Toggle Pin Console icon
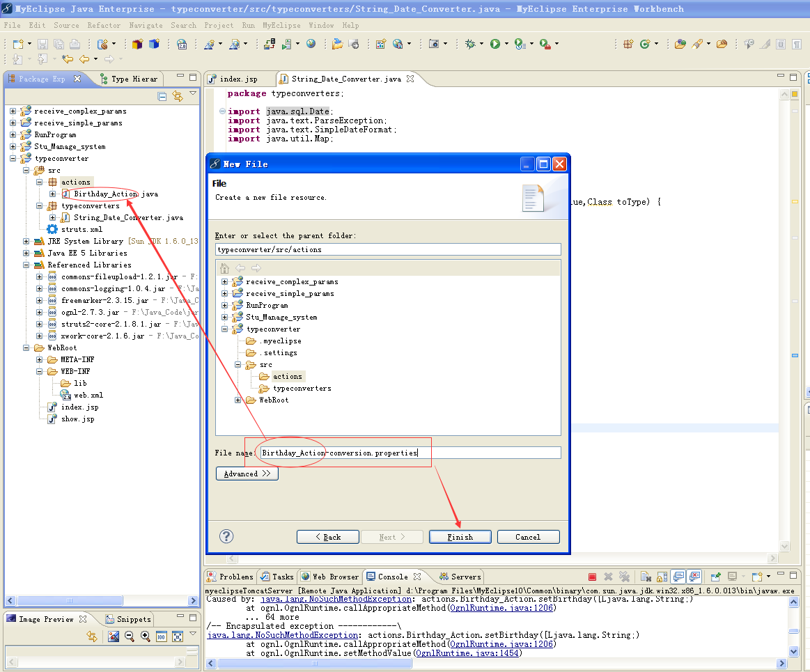Image resolution: width=810 pixels, height=672 pixels. coord(715,577)
